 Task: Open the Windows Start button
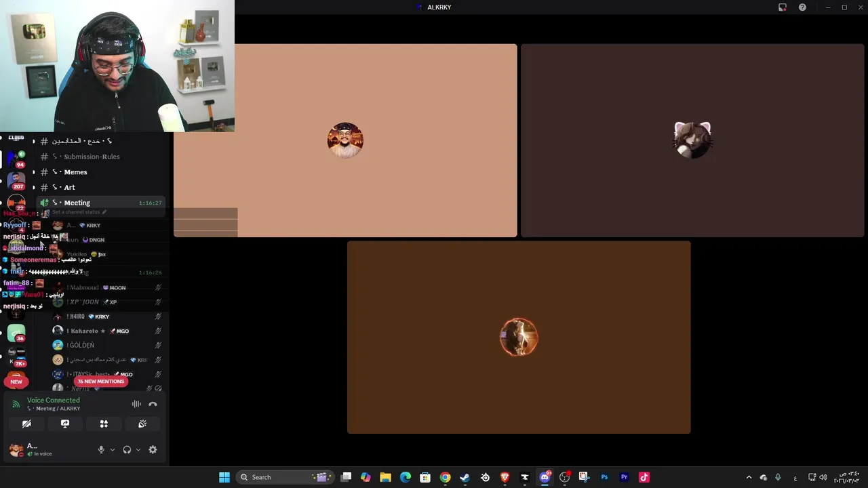coord(224,477)
